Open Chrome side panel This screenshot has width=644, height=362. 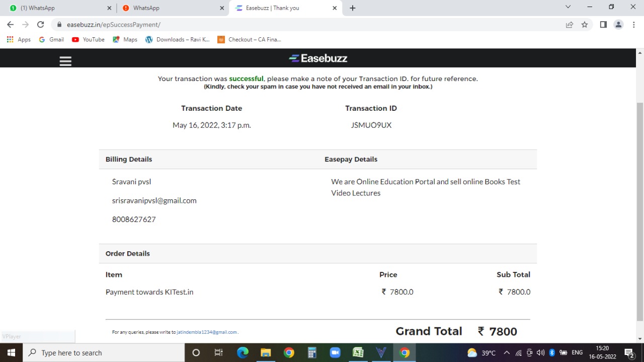tap(603, 25)
